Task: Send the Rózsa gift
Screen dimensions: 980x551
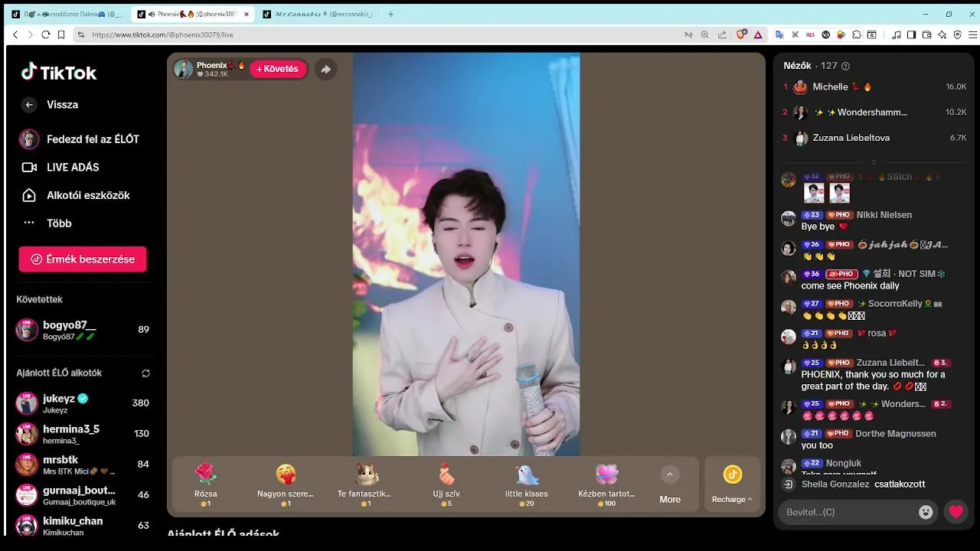Action: (206, 484)
